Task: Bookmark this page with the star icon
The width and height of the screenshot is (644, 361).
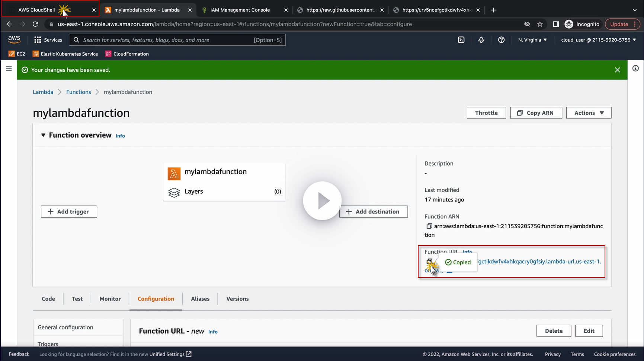Action: coord(540,24)
